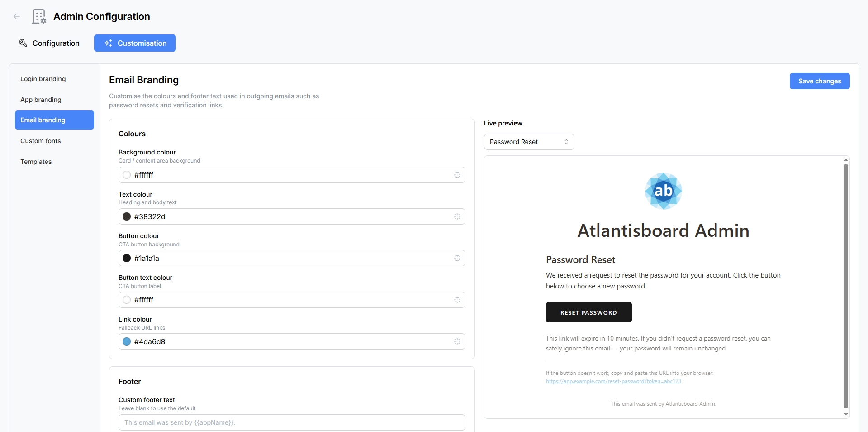Click the Save changes button
The image size is (868, 432).
click(x=819, y=81)
